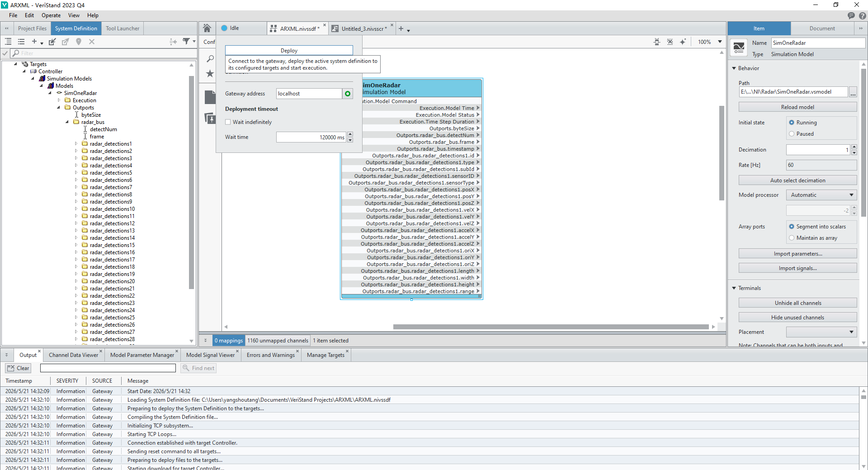Collapse the Behavior section
The height and width of the screenshot is (470, 868).
[x=734, y=68]
